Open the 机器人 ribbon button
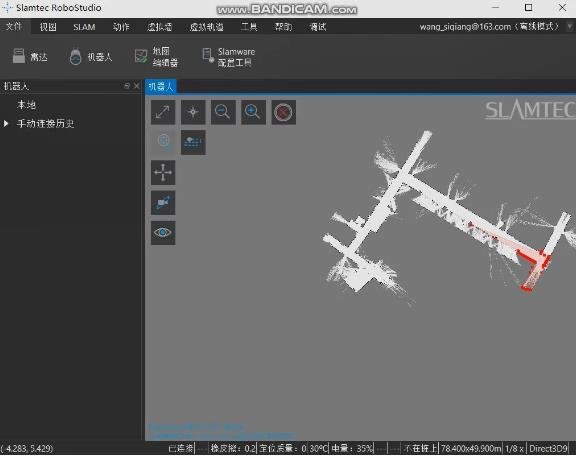 (x=91, y=57)
